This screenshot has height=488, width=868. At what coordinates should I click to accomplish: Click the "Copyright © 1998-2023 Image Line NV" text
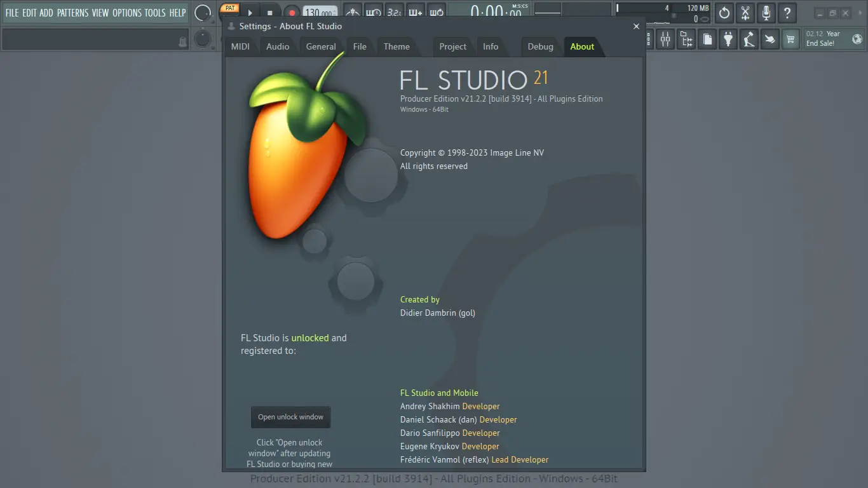tap(472, 152)
